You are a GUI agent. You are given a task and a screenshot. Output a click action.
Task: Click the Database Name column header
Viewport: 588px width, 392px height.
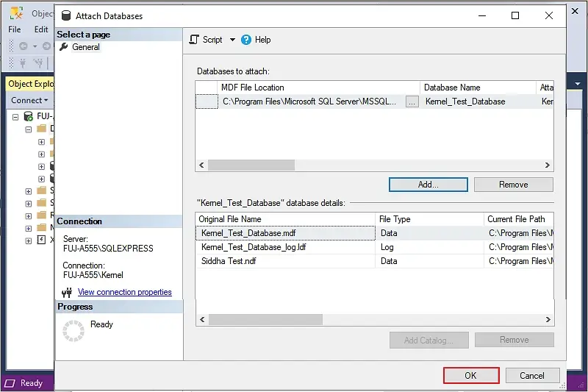coord(478,88)
